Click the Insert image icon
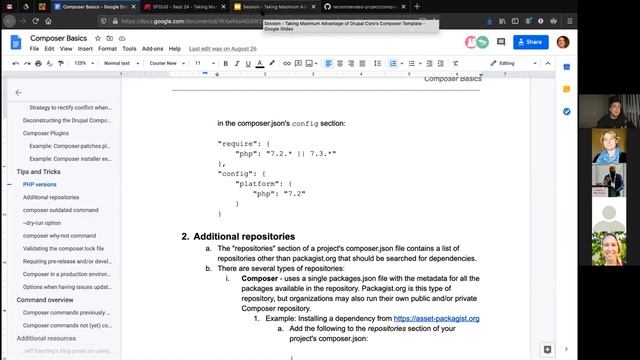Image resolution: width=640 pixels, height=360 pixels. 309,63
